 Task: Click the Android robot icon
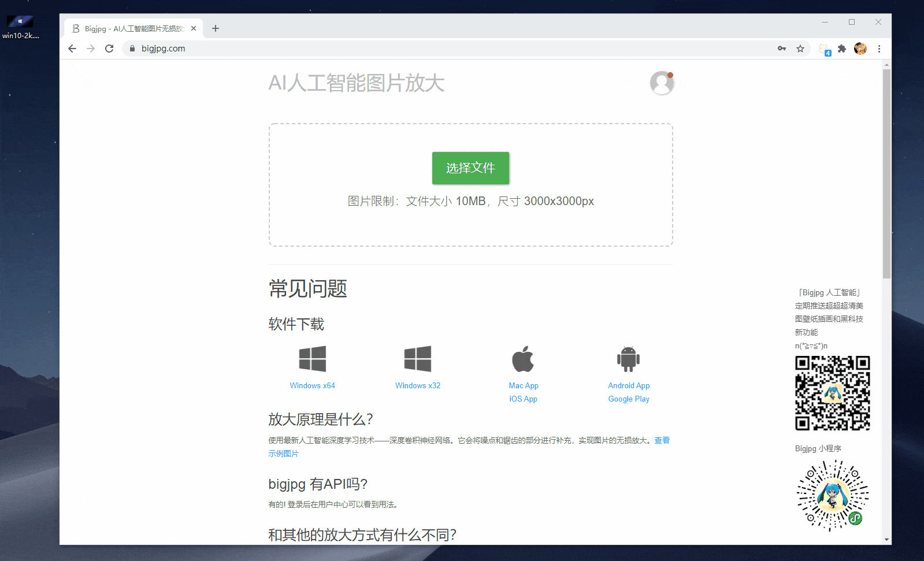(x=629, y=359)
